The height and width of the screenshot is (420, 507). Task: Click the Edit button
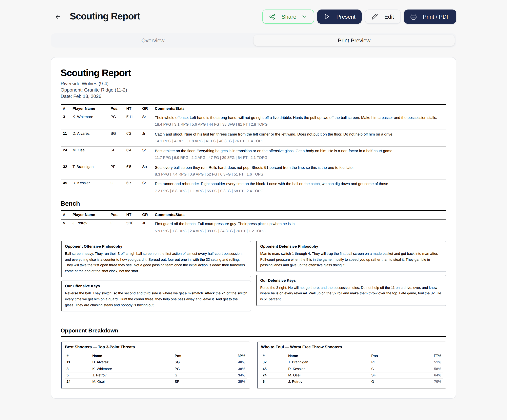383,17
